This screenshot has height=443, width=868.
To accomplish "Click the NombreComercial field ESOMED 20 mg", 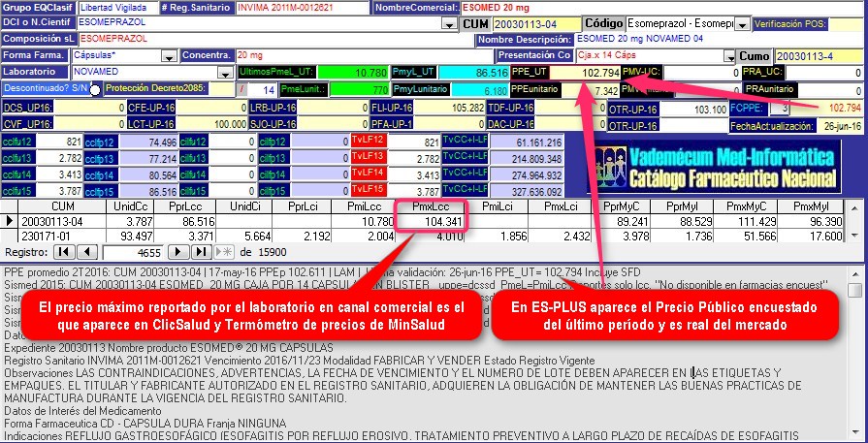I will pyautogui.click(x=661, y=8).
